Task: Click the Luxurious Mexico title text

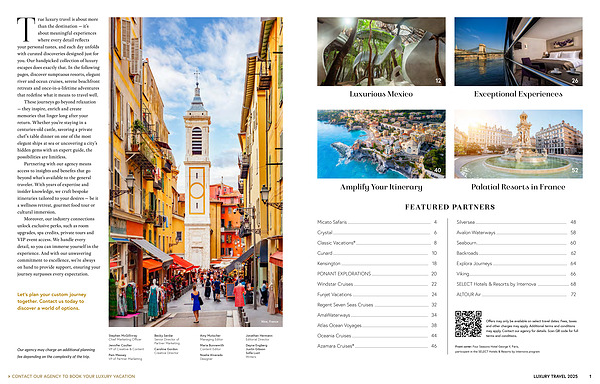Action: pos(381,94)
